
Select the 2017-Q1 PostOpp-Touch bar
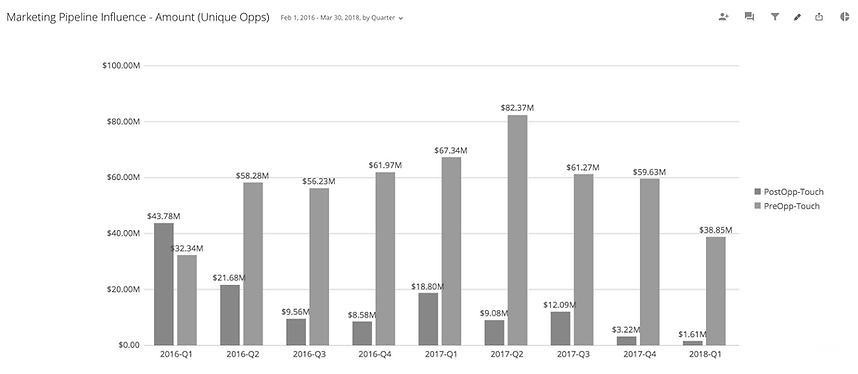coord(428,319)
